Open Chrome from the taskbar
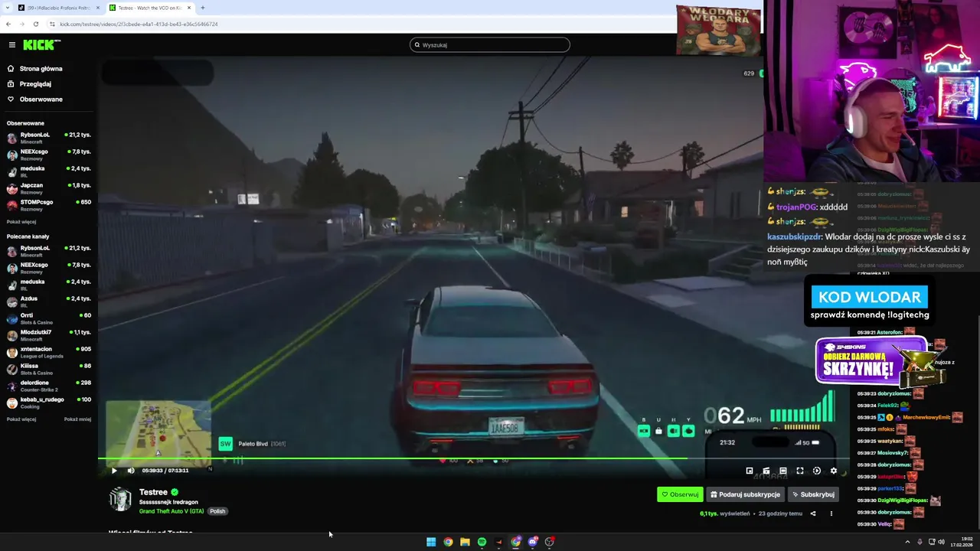Screen dimensions: 980x551 click(x=448, y=542)
